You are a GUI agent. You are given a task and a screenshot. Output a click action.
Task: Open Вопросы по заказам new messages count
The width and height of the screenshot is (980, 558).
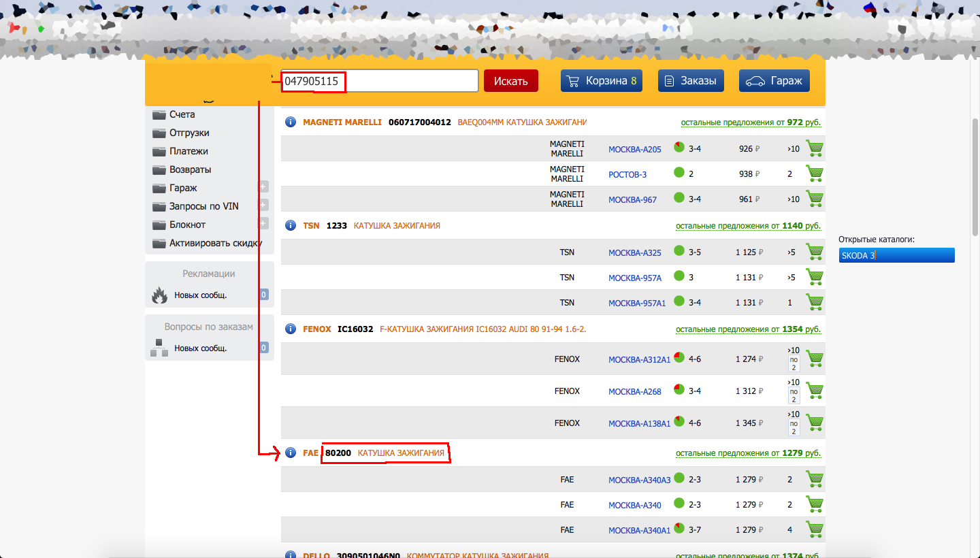(263, 348)
